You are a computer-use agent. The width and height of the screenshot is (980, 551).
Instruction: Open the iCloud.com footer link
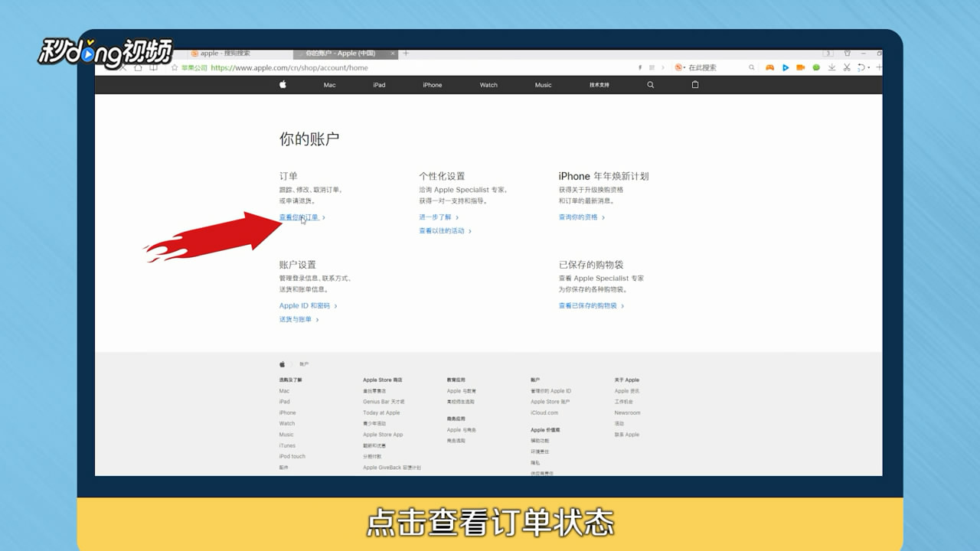[x=544, y=412]
